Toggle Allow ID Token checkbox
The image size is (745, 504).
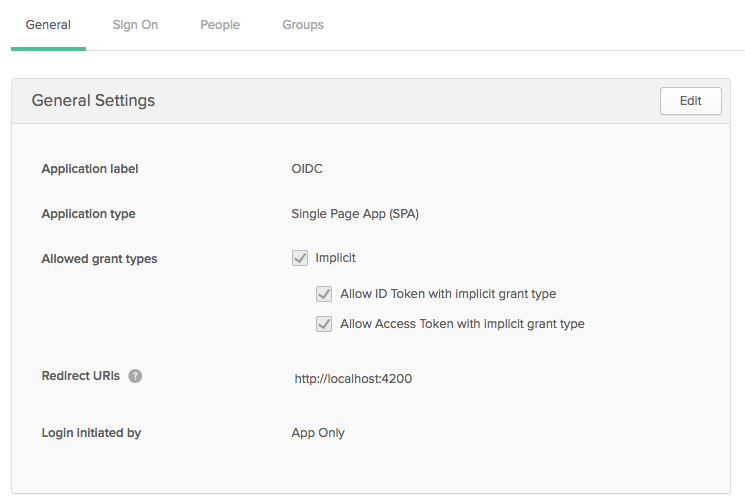pos(324,294)
